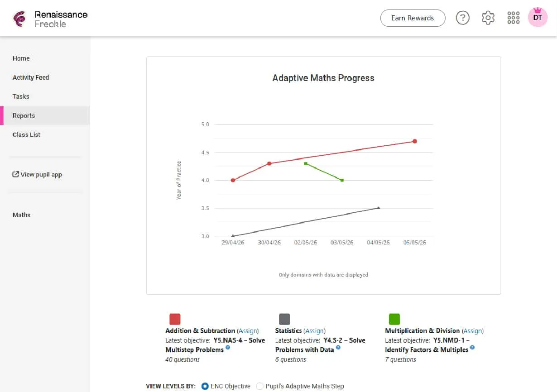Select Pupil's Adaptive Maths Step radio option
This screenshot has width=557, height=392.
pyautogui.click(x=259, y=386)
